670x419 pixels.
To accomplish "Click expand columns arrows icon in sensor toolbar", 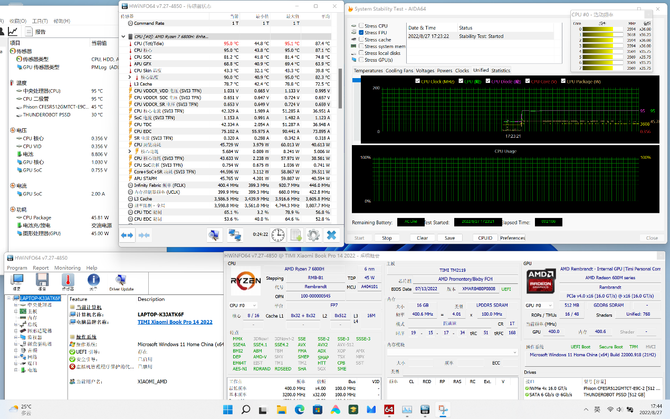I will [127, 235].
